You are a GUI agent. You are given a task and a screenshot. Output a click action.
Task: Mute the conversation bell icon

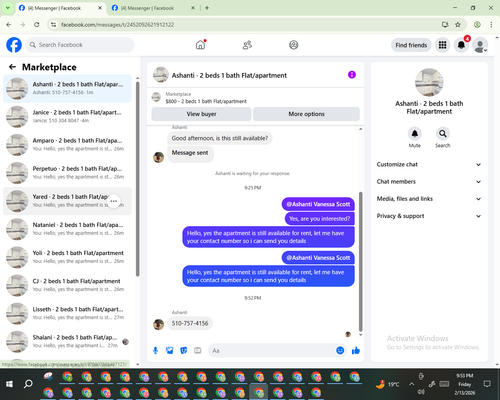414,134
